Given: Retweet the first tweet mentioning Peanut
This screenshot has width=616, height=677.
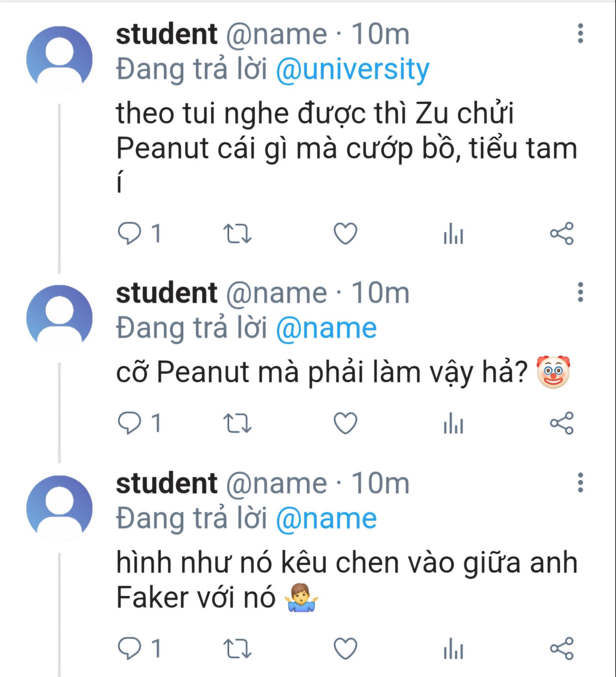Looking at the screenshot, I should pos(237,233).
